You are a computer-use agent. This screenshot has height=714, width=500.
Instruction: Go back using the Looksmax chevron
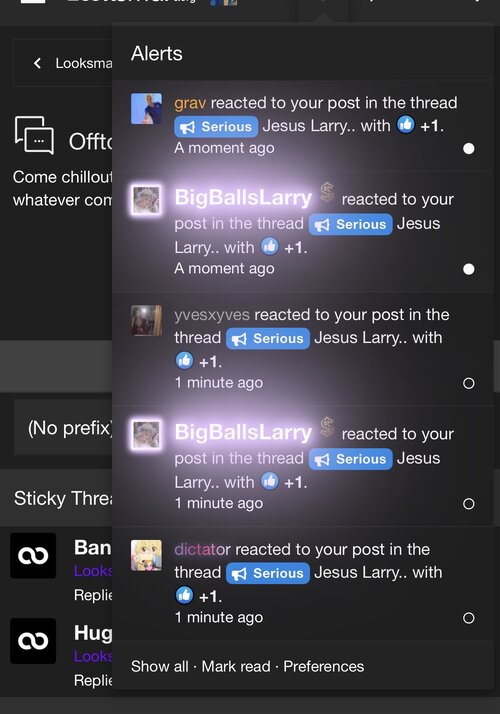click(38, 63)
